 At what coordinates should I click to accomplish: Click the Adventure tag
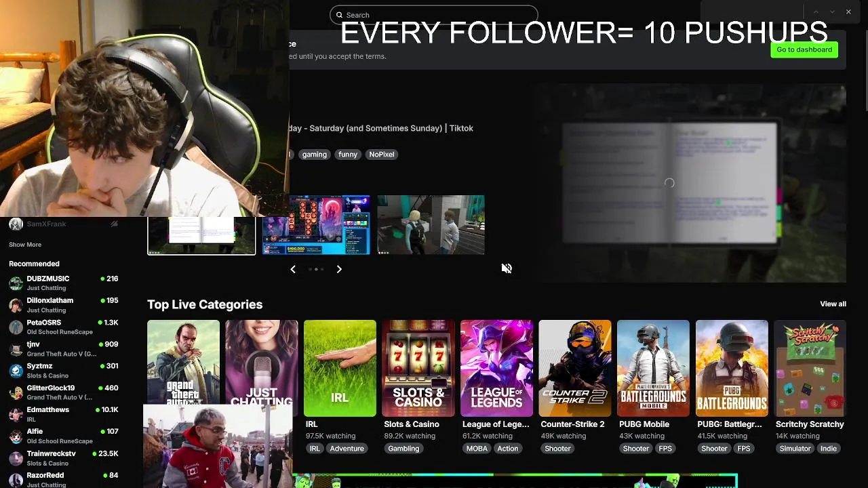point(347,449)
